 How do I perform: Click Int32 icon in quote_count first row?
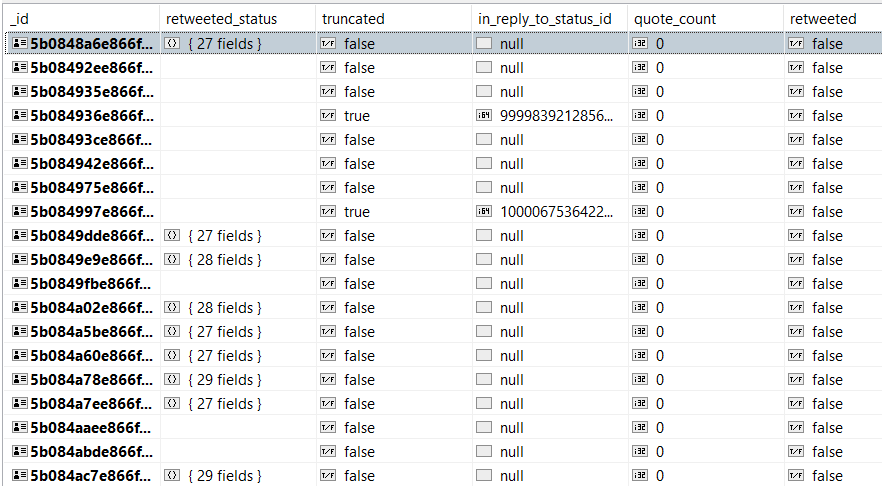(x=640, y=43)
